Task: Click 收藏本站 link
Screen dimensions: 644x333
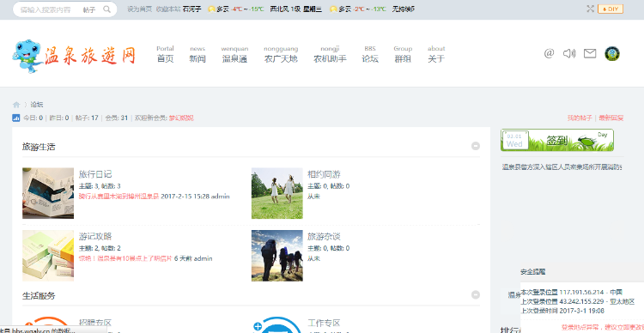Action: [168, 9]
